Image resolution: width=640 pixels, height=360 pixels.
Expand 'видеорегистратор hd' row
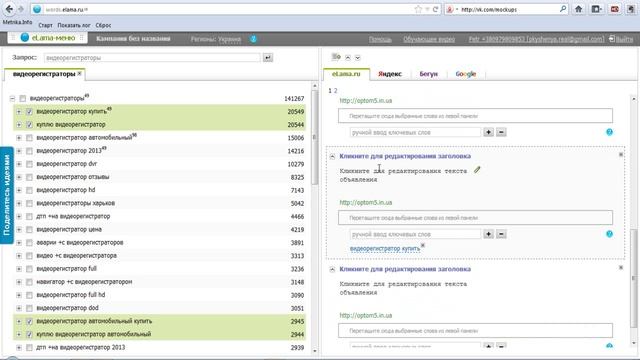coord(19,190)
